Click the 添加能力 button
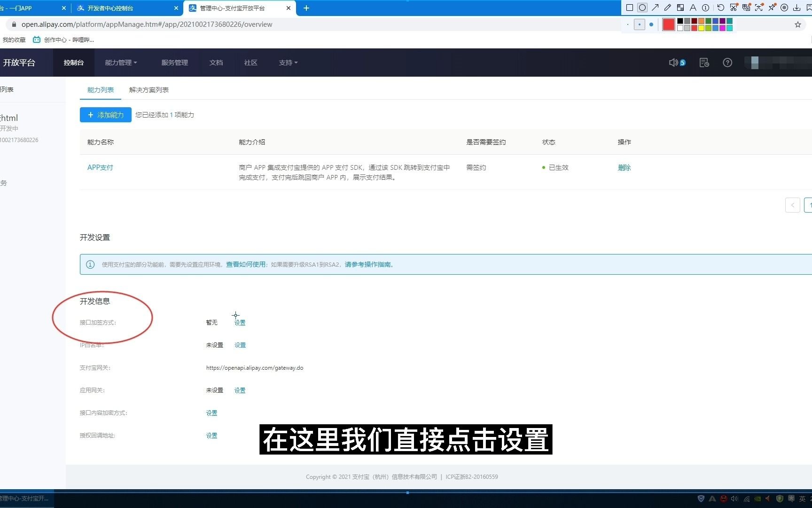The width and height of the screenshot is (812, 508). pyautogui.click(x=105, y=115)
